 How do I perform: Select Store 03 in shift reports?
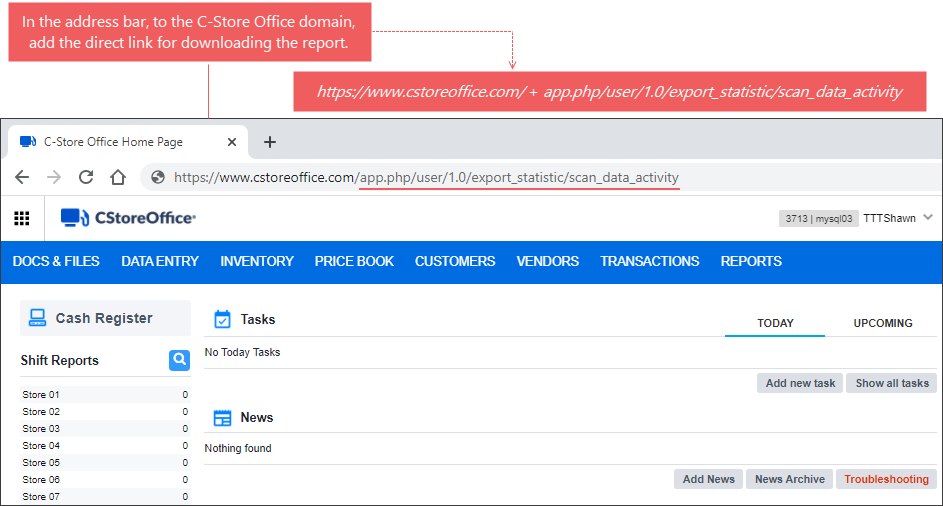(42, 428)
